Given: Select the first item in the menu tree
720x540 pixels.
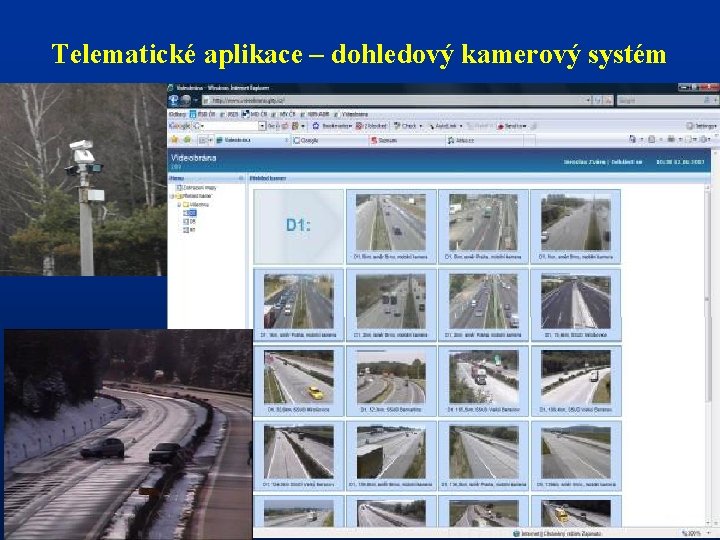Looking at the screenshot, I should [x=197, y=187].
